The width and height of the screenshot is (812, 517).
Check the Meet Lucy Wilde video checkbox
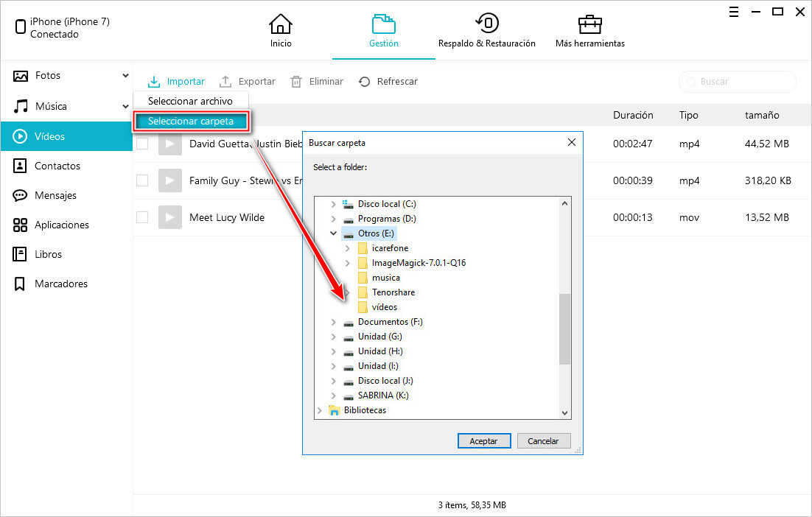142,217
